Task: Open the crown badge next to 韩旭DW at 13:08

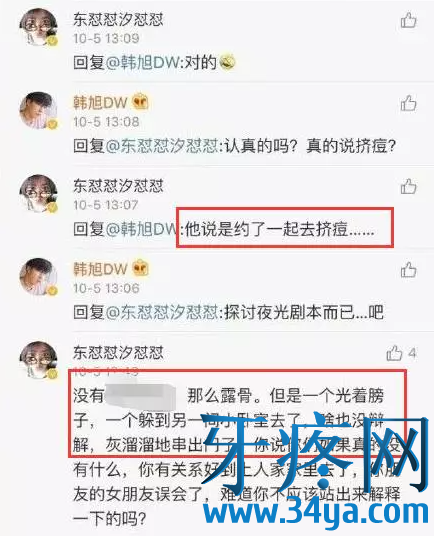Action: click(x=140, y=102)
